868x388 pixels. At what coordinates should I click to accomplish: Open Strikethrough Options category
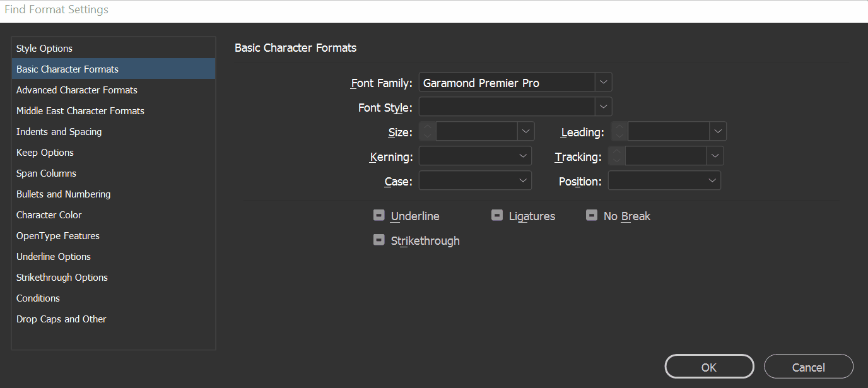pyautogui.click(x=114, y=277)
